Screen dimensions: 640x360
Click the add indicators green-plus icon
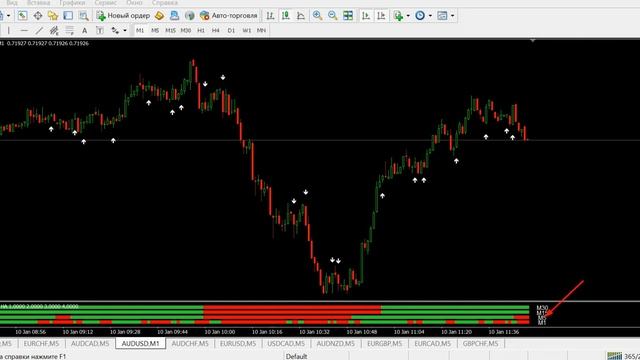(x=398, y=16)
